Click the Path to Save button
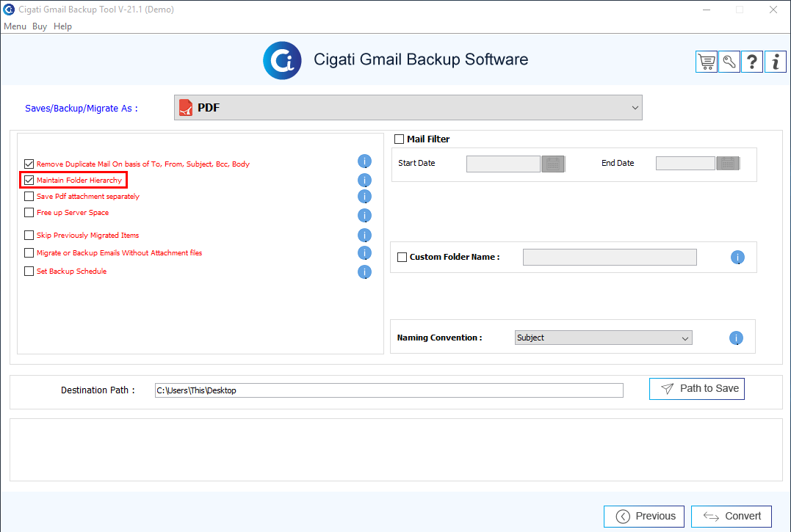The width and height of the screenshot is (791, 532). [697, 388]
